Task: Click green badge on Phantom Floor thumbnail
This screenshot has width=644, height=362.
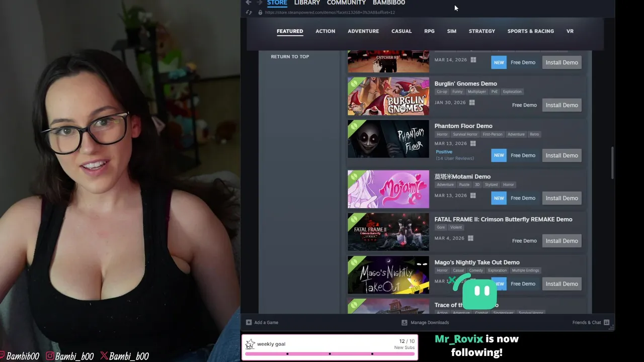Action: [x=354, y=126]
